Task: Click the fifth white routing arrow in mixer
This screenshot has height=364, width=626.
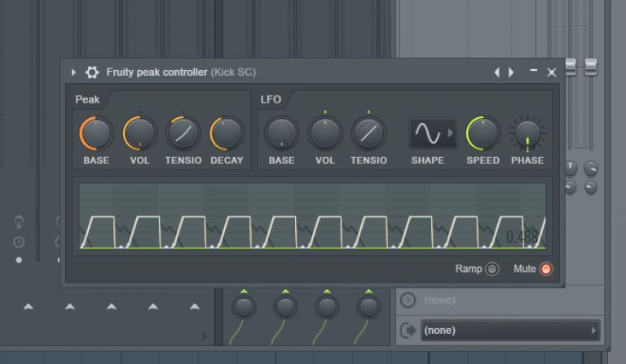Action: [x=195, y=306]
